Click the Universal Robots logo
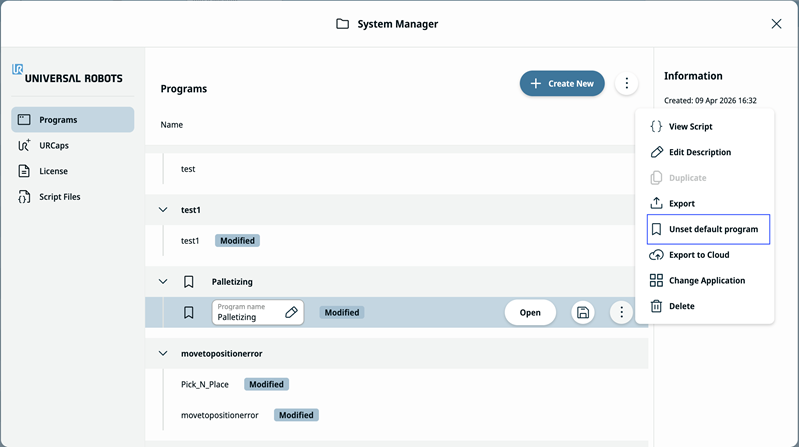The width and height of the screenshot is (800, 447). 67,74
